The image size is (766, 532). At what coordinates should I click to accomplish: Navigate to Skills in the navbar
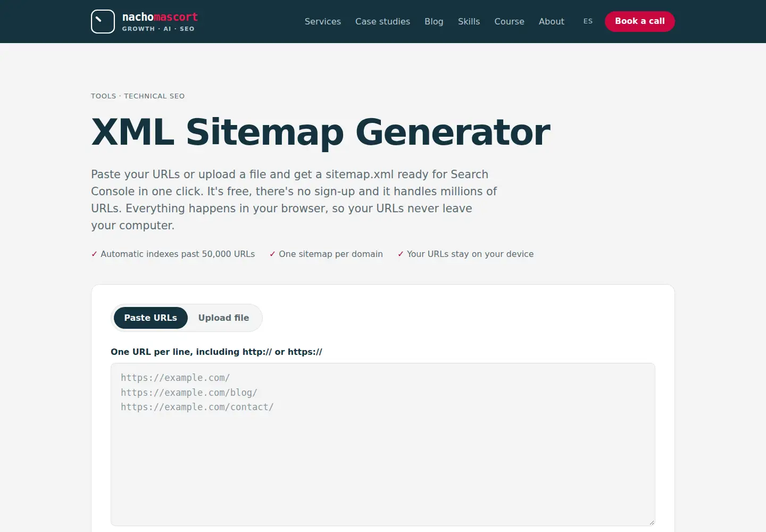pos(469,21)
